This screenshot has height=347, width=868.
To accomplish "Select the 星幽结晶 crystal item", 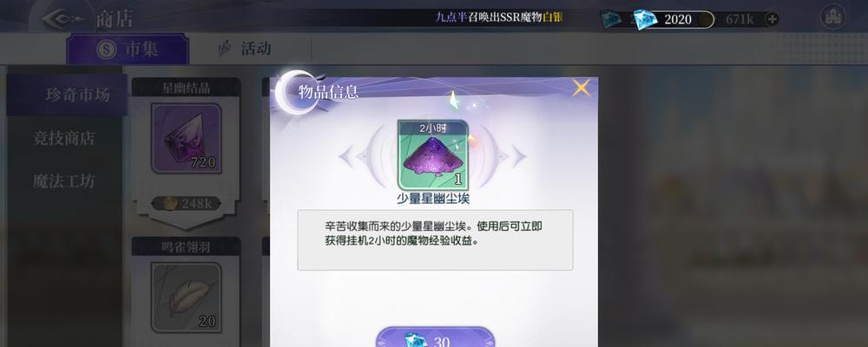I will (186, 138).
